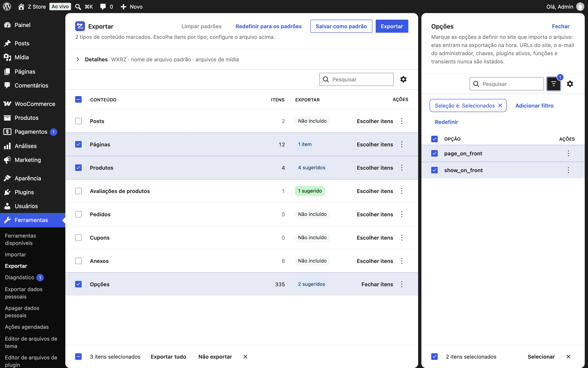Remove the Seleção é: Selecionados filter

tap(500, 105)
